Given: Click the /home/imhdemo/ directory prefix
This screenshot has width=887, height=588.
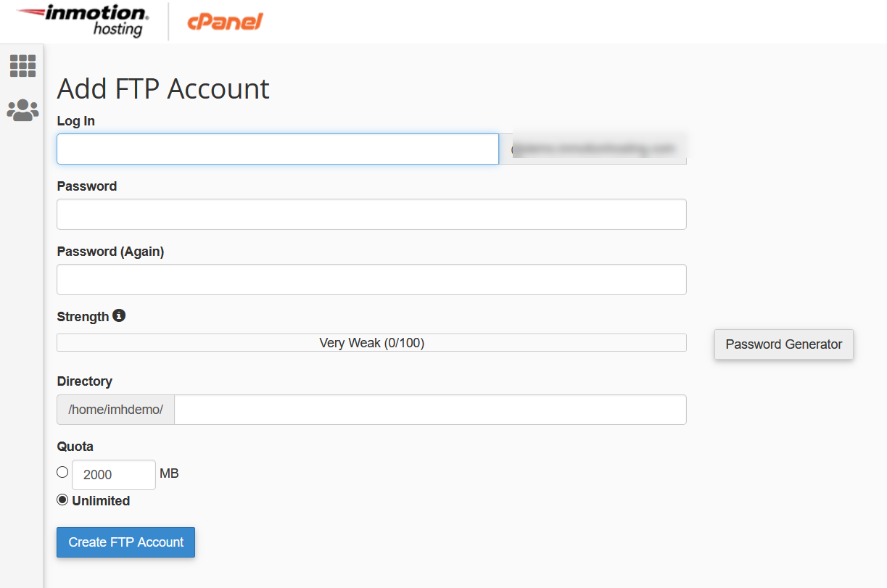Looking at the screenshot, I should pyautogui.click(x=116, y=410).
